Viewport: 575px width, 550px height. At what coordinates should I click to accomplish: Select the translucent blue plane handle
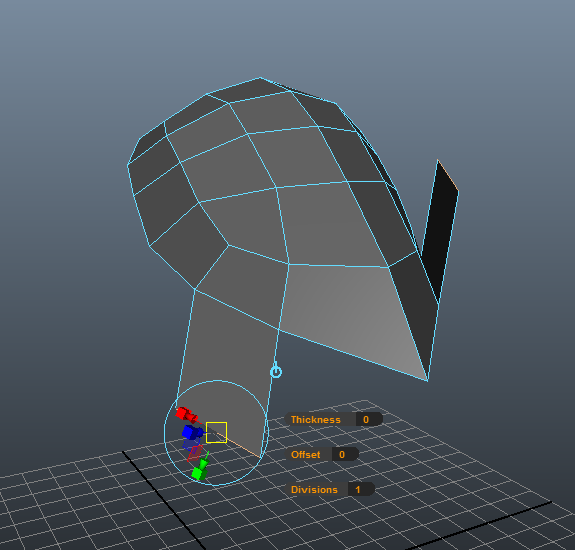coord(191,444)
